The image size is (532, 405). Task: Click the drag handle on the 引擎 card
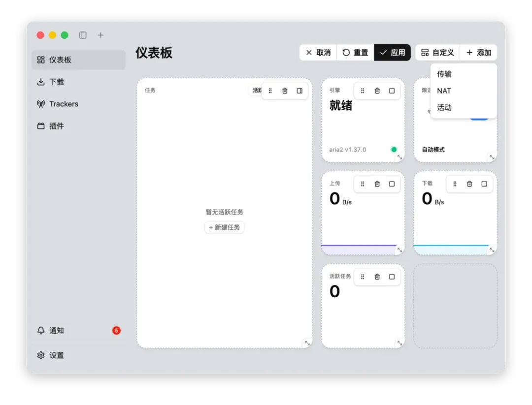(x=363, y=91)
